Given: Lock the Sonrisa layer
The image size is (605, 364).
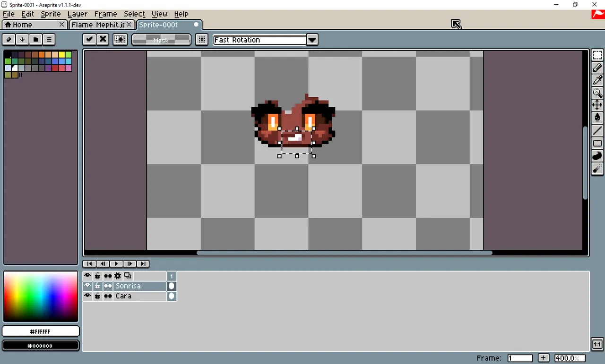Looking at the screenshot, I should pos(97,286).
